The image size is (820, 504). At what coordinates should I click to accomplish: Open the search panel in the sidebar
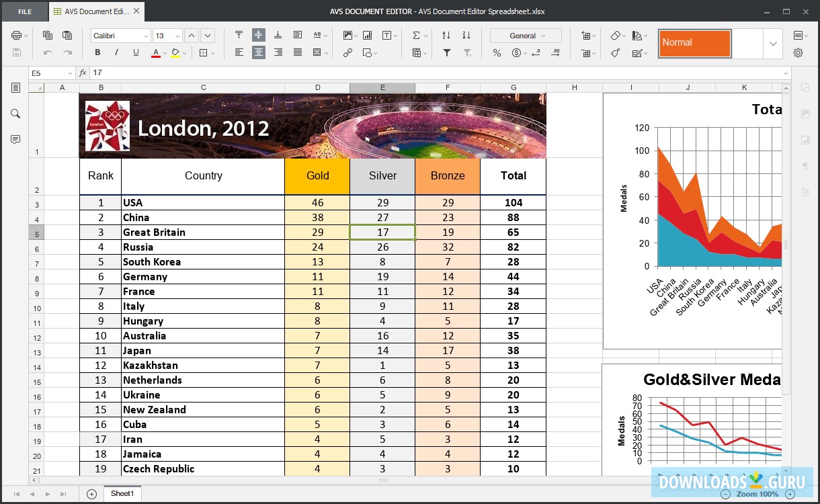15,114
